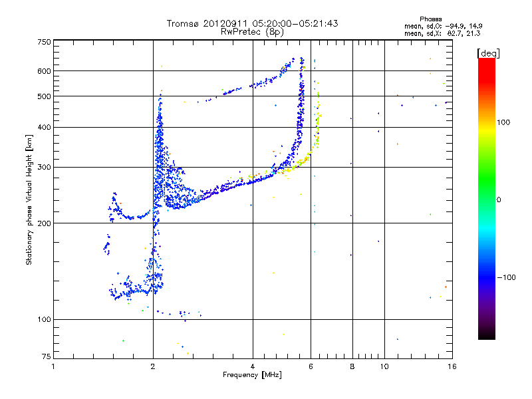Click the y-axis tick label '100'

45,320
